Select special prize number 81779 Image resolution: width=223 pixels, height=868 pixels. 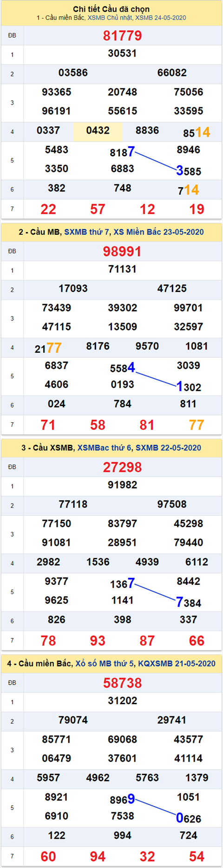tap(123, 36)
